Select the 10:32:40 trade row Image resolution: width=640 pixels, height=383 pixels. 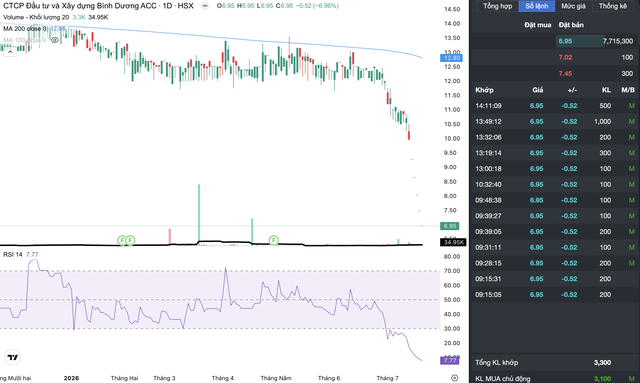click(554, 185)
